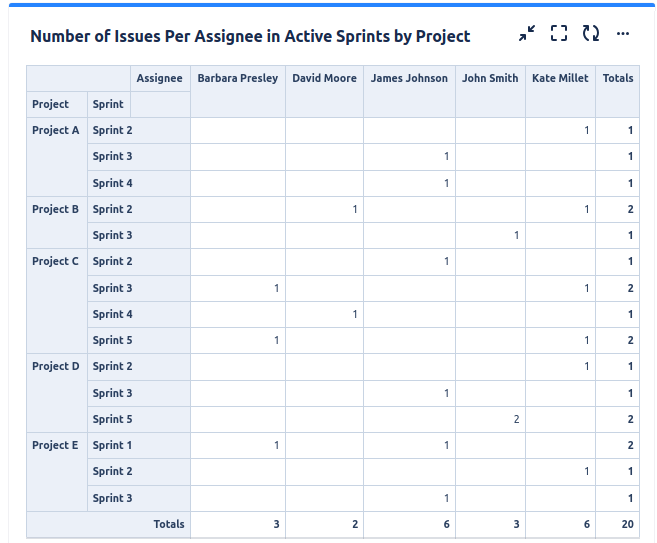Image resolution: width=657 pixels, height=543 pixels.
Task: Click David Moore's value in Project B Sprint 2
Action: (x=355, y=209)
